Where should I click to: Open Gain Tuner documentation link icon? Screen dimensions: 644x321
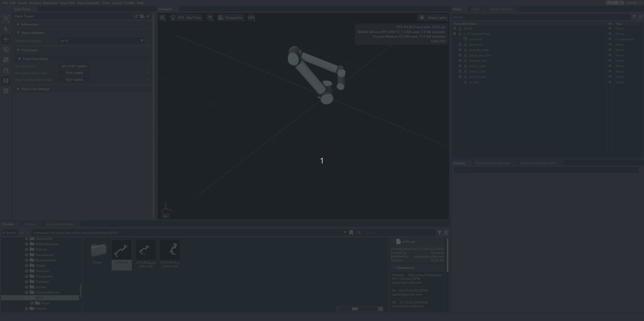point(148,16)
